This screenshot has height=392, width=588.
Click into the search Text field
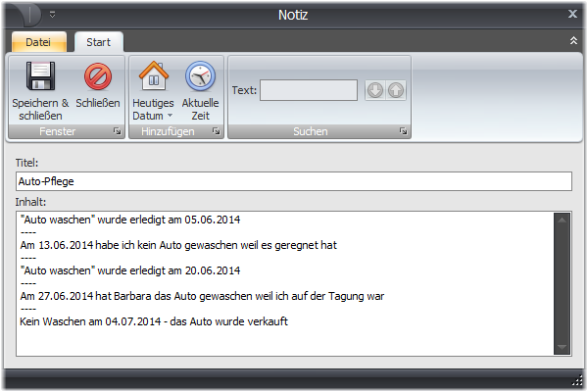[x=309, y=90]
